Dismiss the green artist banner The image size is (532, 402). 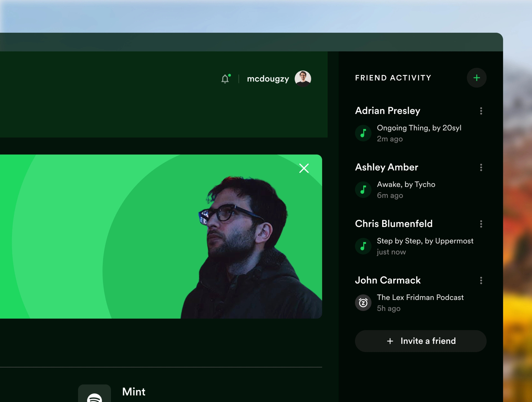coord(304,168)
